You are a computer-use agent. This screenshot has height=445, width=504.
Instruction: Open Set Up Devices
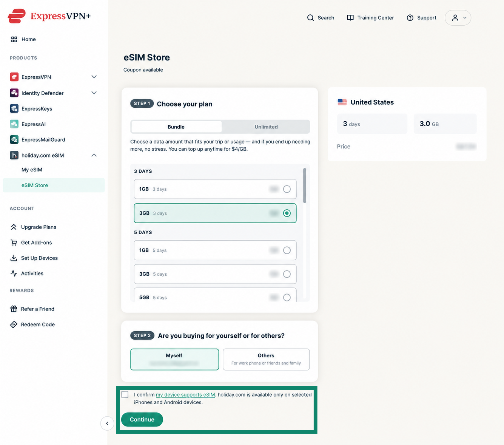(39, 258)
